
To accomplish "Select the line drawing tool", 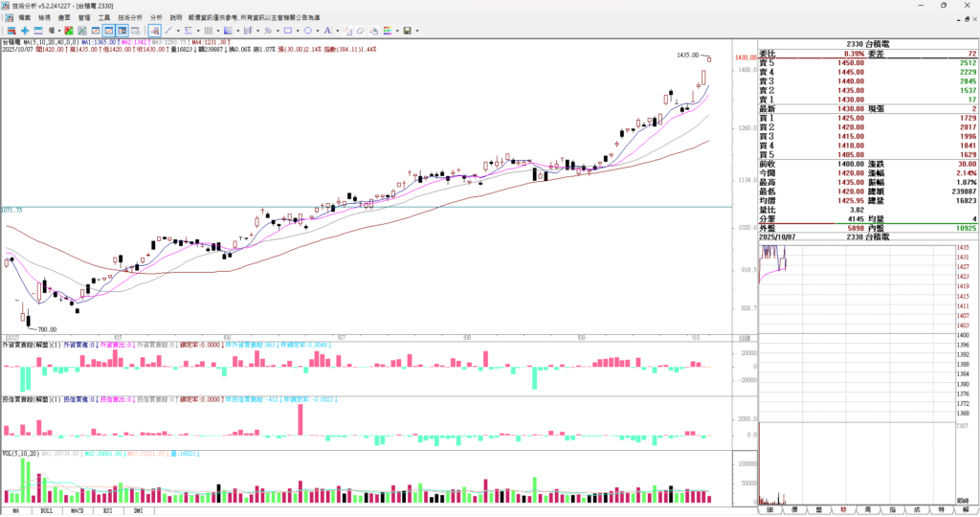I will click(x=168, y=31).
